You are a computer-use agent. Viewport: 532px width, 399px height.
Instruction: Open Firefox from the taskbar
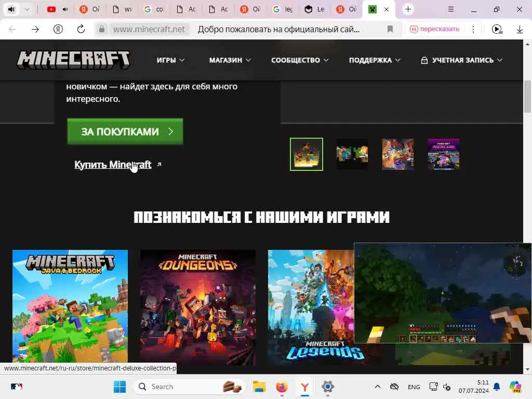point(282,387)
